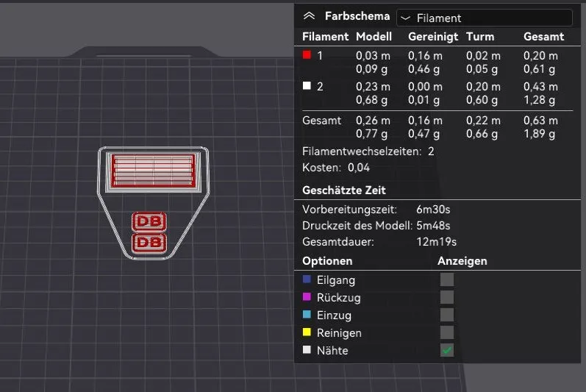
Task: Open the Filament color scheme dropdown
Action: 484,18
